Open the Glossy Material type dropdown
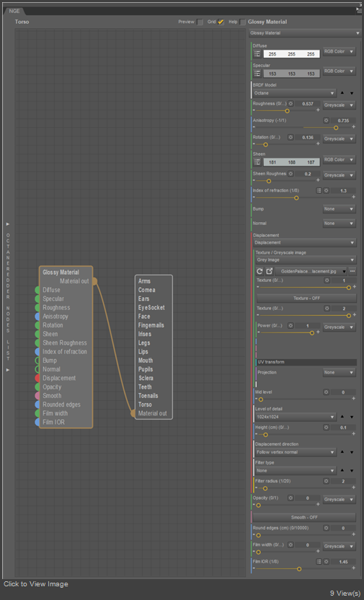The width and height of the screenshot is (364, 600). pyautogui.click(x=304, y=33)
